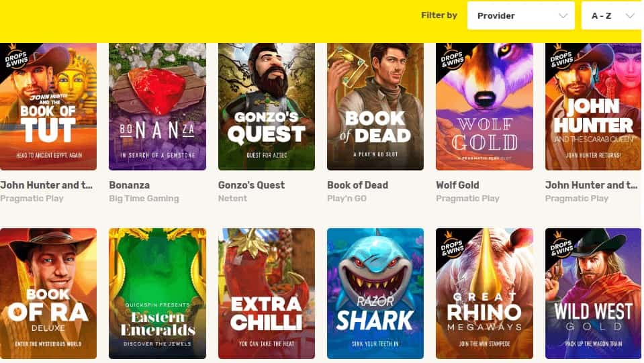Viewport: 644px width, 363px height.
Task: Click the Gonzo's Quest title link
Action: 251,185
